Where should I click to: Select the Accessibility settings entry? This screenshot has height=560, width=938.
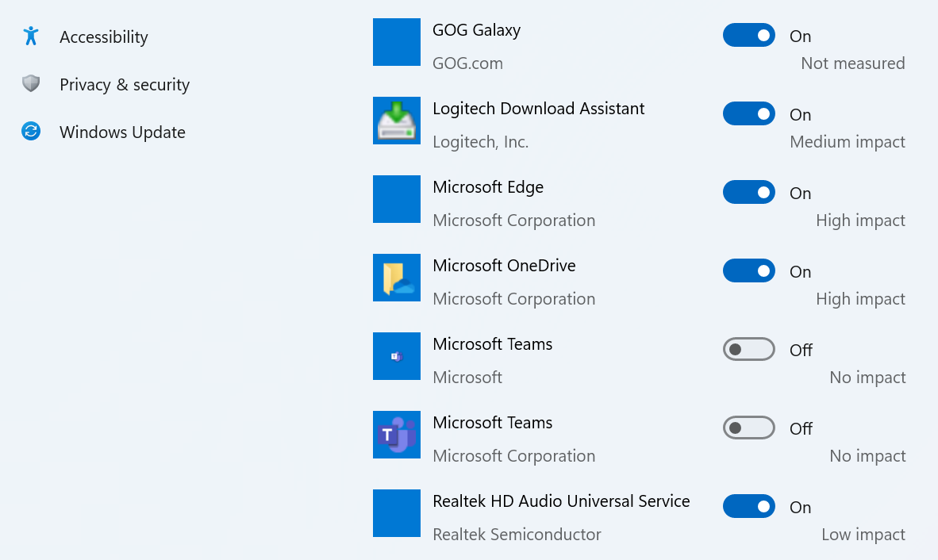pos(104,36)
